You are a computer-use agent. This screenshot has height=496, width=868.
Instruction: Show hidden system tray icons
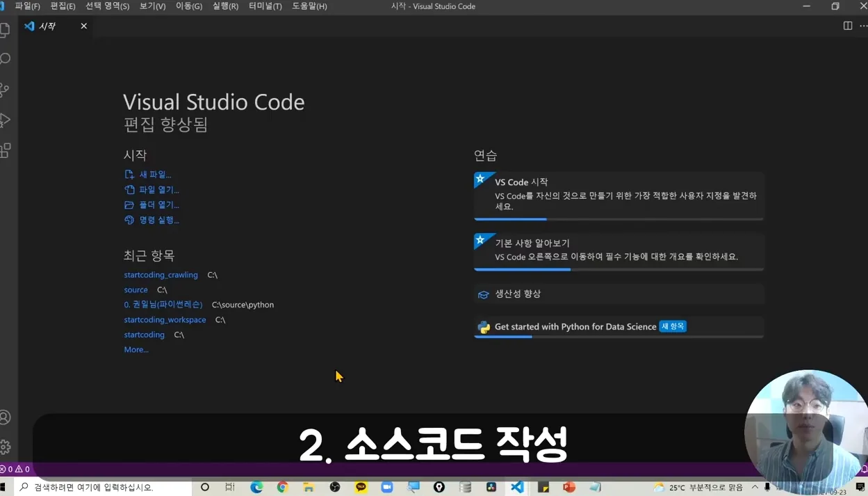coord(755,487)
